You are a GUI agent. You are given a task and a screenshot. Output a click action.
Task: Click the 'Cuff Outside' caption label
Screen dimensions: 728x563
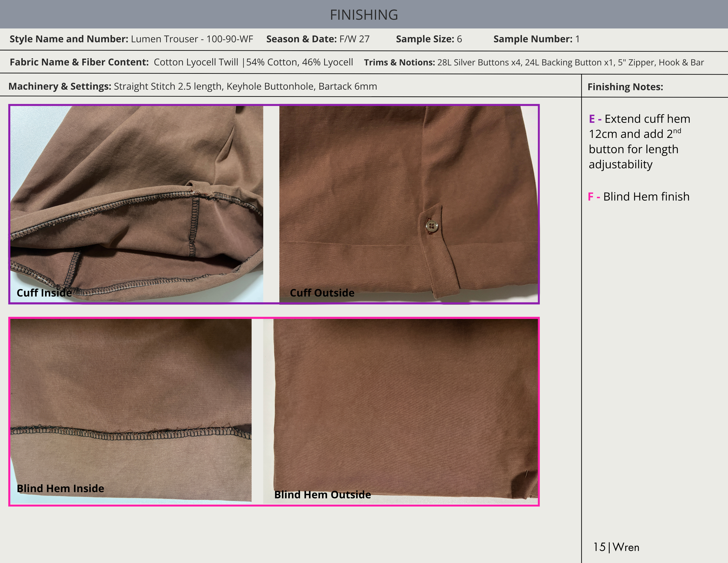pos(322,293)
